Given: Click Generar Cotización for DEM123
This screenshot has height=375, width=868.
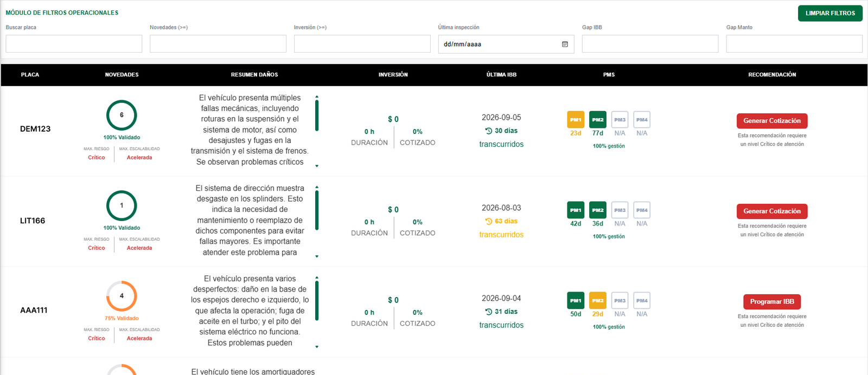Looking at the screenshot, I should pyautogui.click(x=772, y=121).
